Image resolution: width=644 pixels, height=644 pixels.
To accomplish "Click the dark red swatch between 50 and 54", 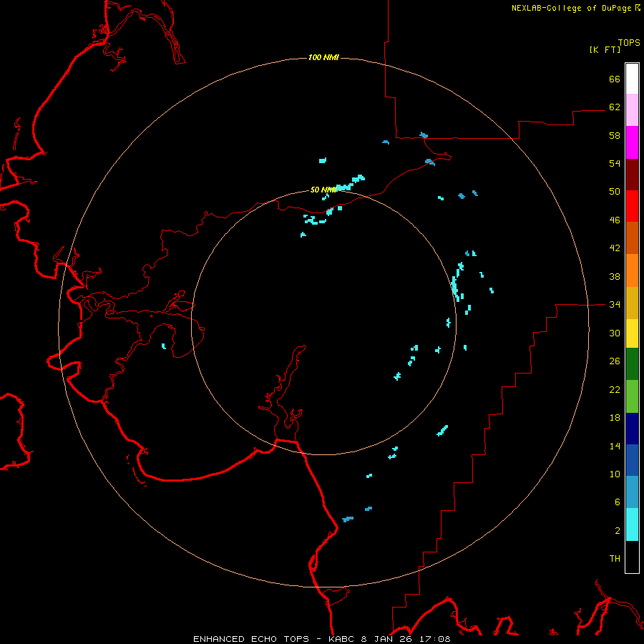I will click(632, 175).
